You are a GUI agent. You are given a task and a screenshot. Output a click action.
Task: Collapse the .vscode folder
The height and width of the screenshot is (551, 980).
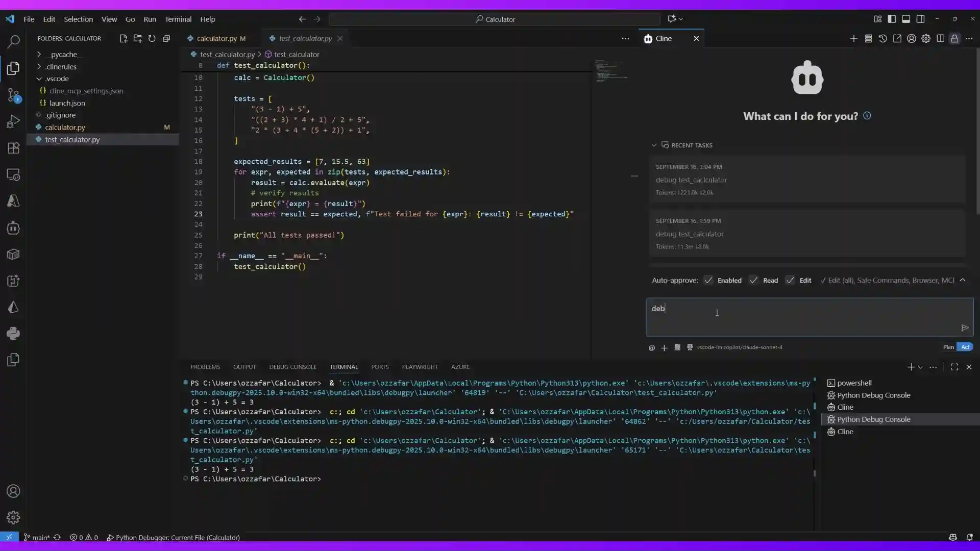(39, 79)
